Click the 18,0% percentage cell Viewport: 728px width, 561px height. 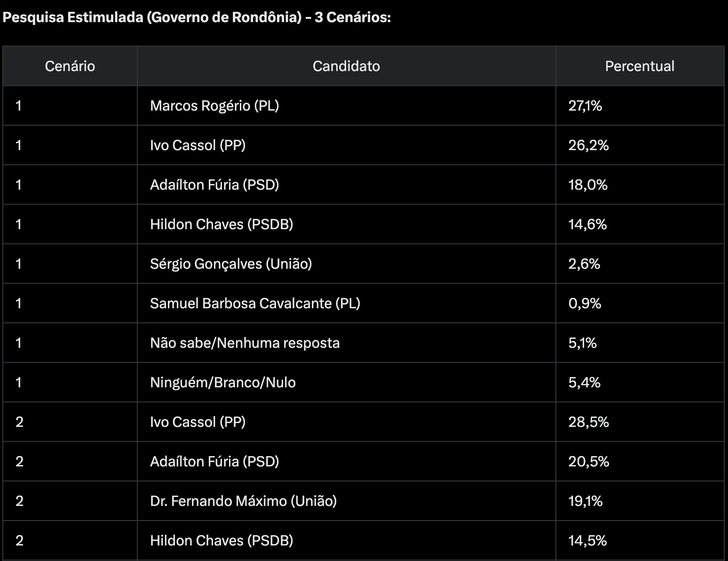tap(588, 184)
